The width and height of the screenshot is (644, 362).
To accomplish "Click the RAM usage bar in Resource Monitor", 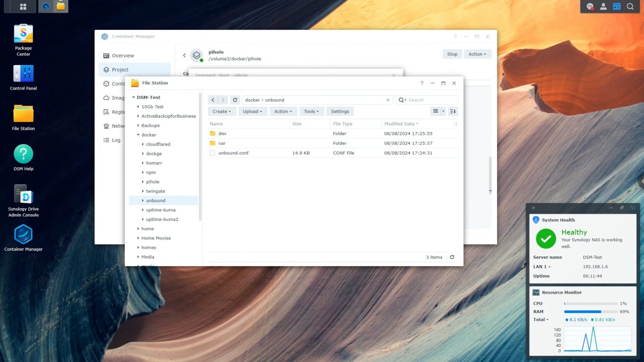I will point(590,311).
